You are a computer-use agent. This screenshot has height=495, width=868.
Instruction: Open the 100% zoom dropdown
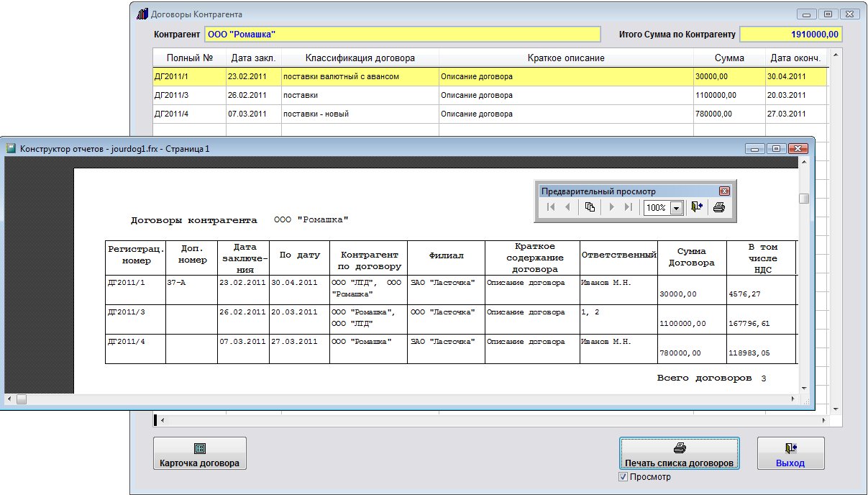(676, 208)
